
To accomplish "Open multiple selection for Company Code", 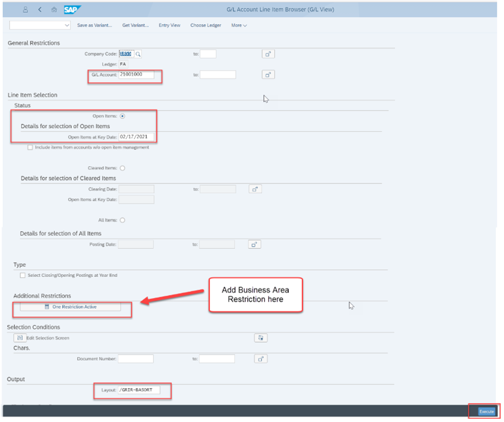I will click(x=269, y=54).
